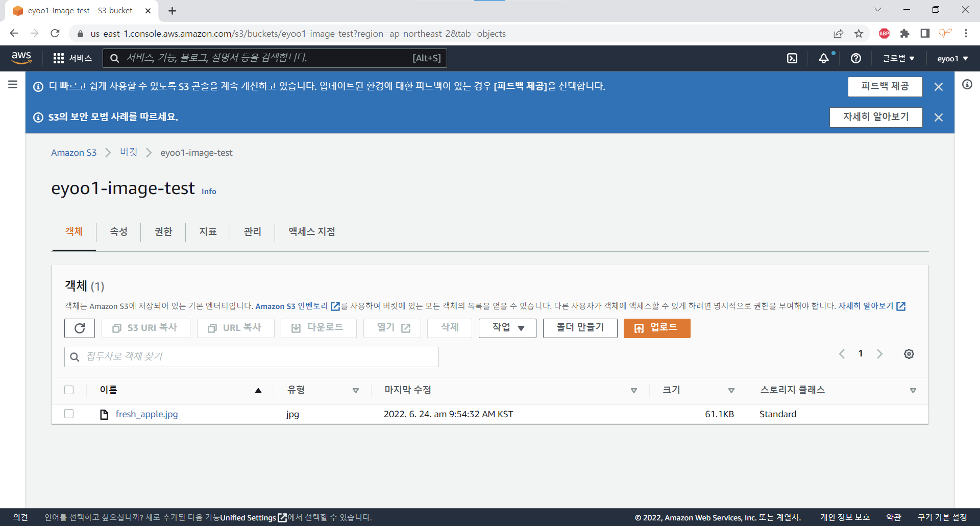
Task: Dismiss the S3 security best practices banner
Action: tap(938, 117)
